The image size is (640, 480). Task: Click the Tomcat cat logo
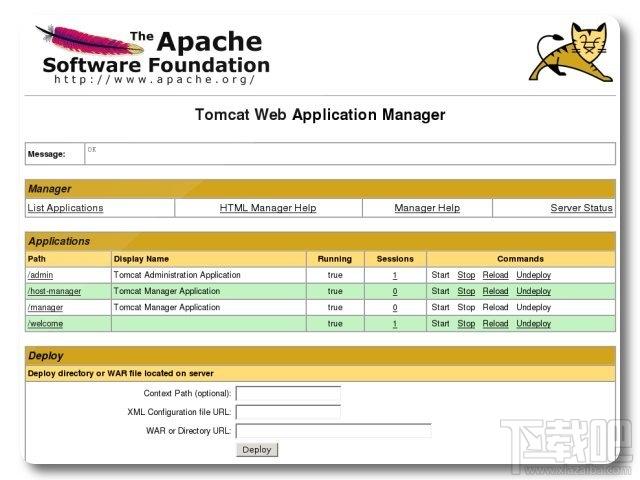tap(571, 52)
